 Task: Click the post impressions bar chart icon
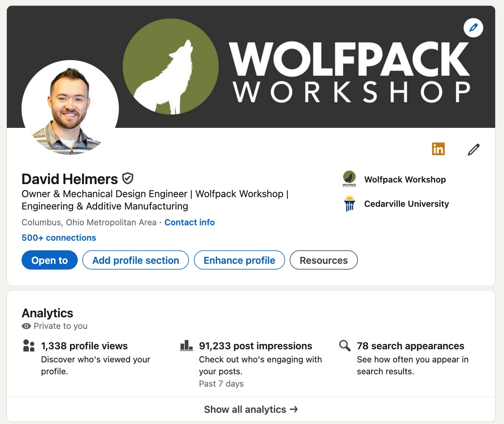click(187, 345)
